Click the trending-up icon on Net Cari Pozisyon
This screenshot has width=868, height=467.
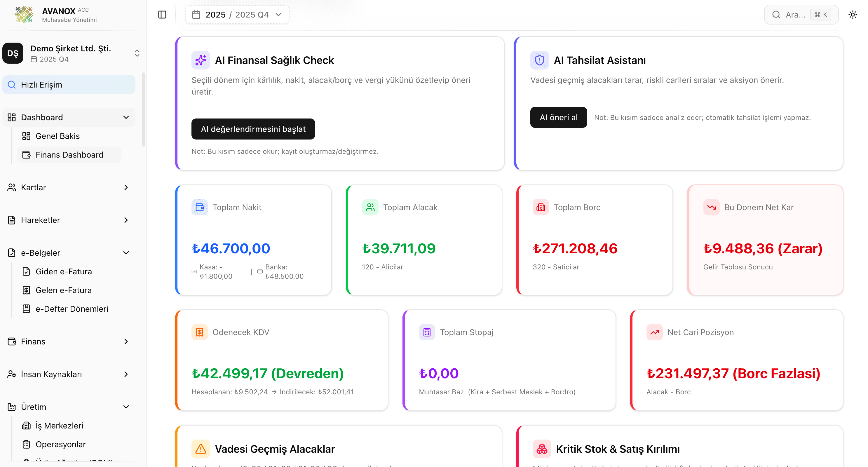pyautogui.click(x=654, y=332)
